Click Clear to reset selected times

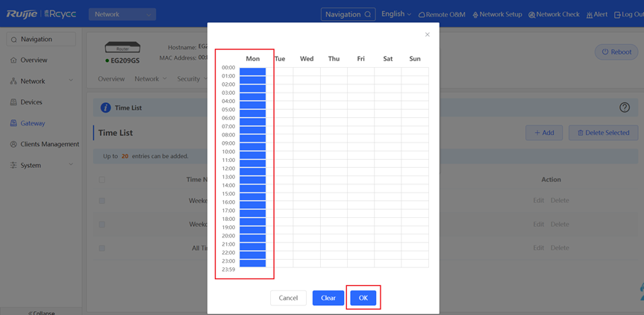[x=328, y=298]
